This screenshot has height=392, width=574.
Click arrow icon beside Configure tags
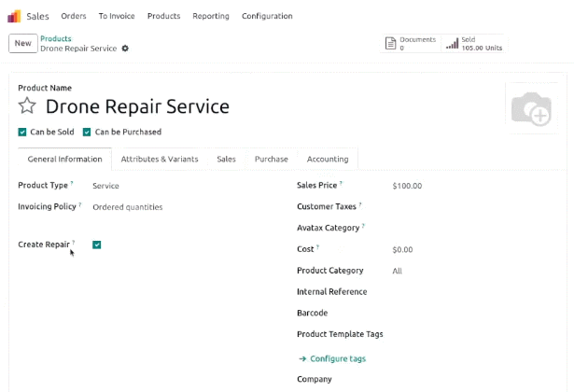point(302,358)
